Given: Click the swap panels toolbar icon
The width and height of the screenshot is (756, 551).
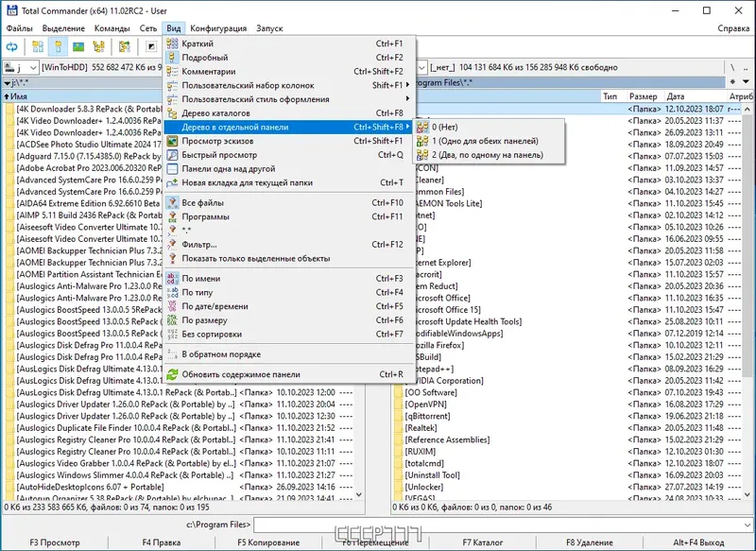Looking at the screenshot, I should click(x=125, y=46).
